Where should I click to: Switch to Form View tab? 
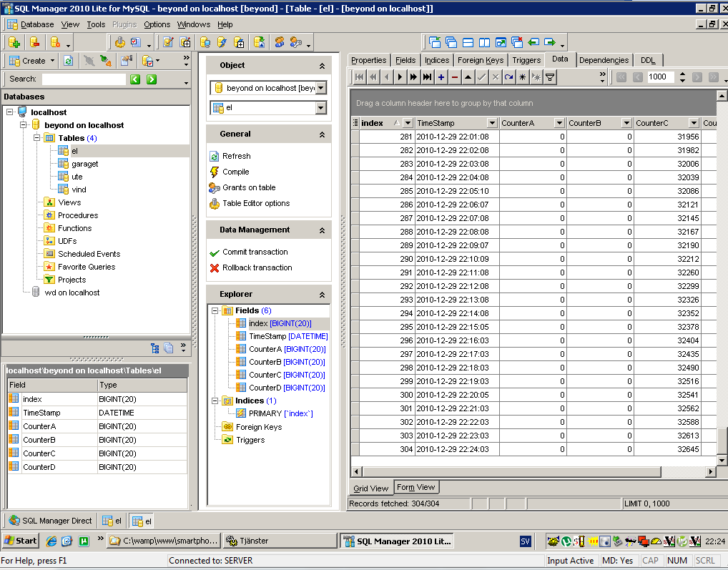point(415,487)
